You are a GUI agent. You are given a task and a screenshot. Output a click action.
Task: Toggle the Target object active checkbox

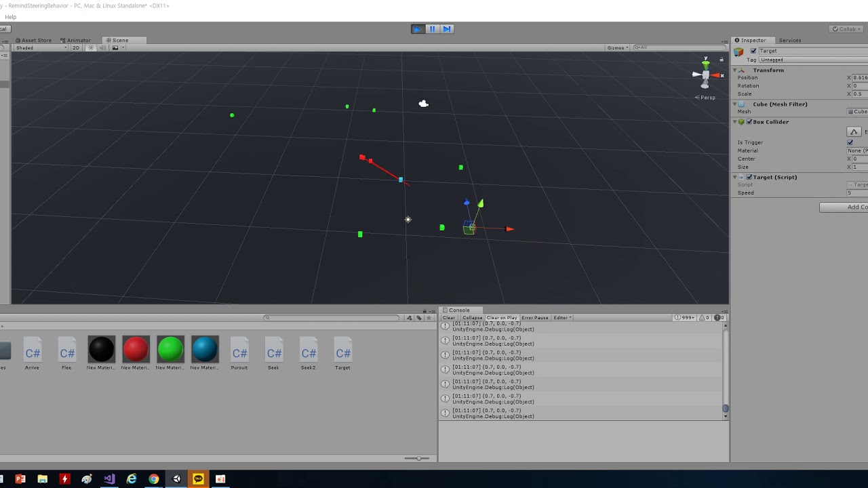[753, 51]
